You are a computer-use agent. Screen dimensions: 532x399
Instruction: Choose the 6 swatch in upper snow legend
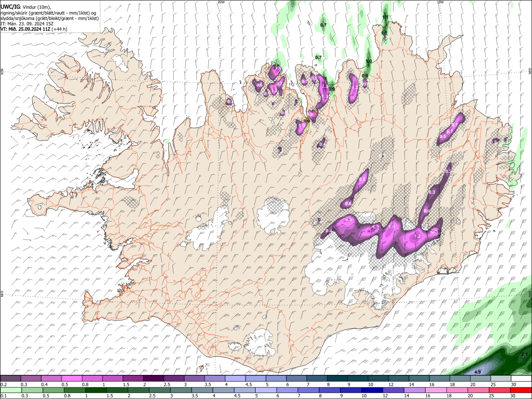pyautogui.click(x=296, y=379)
